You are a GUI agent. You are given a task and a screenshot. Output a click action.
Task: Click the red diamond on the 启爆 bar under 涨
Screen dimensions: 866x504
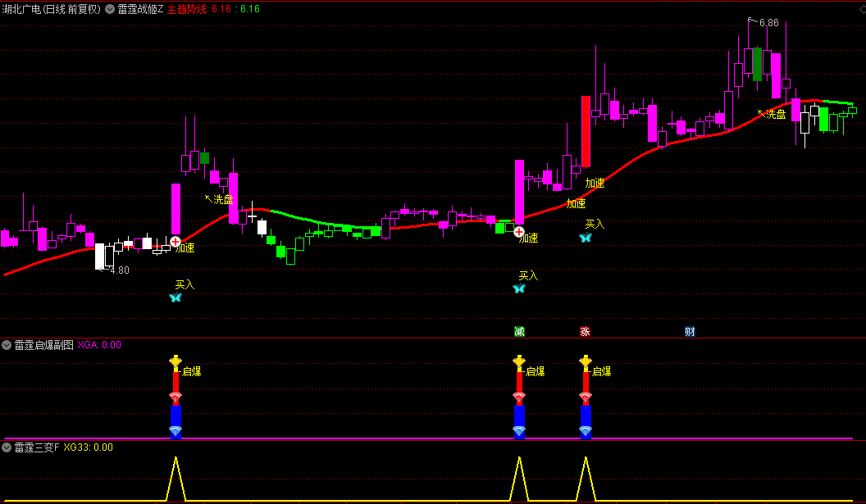point(586,397)
